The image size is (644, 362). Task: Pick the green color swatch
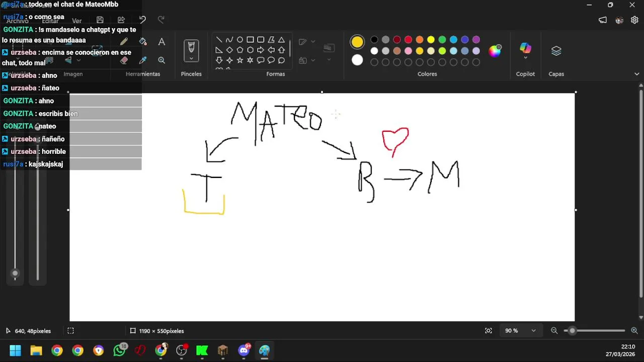click(x=442, y=40)
